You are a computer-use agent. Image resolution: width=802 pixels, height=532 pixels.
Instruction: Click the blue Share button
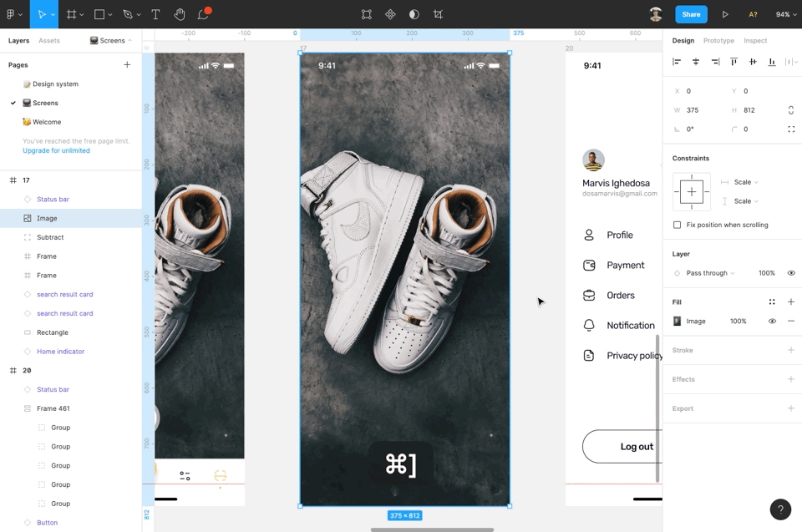click(x=691, y=14)
